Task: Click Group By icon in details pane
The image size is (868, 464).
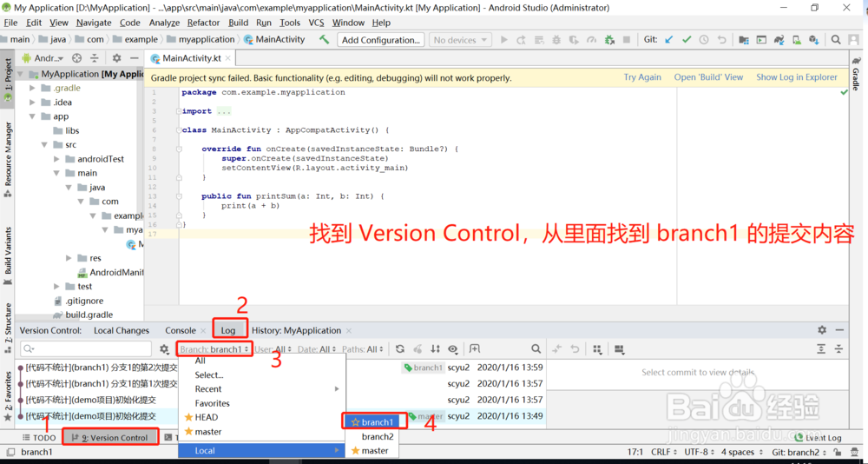Action: coord(597,348)
